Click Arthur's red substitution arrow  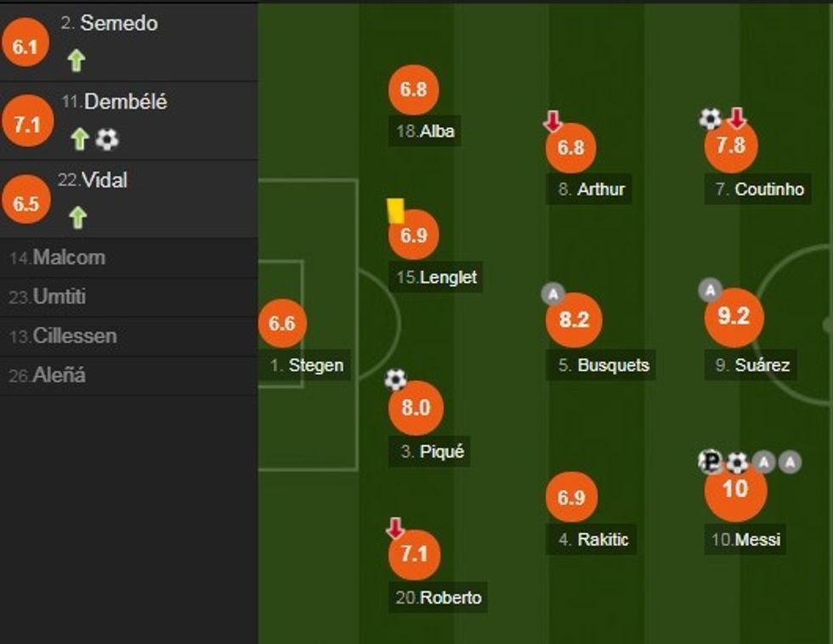click(x=552, y=121)
